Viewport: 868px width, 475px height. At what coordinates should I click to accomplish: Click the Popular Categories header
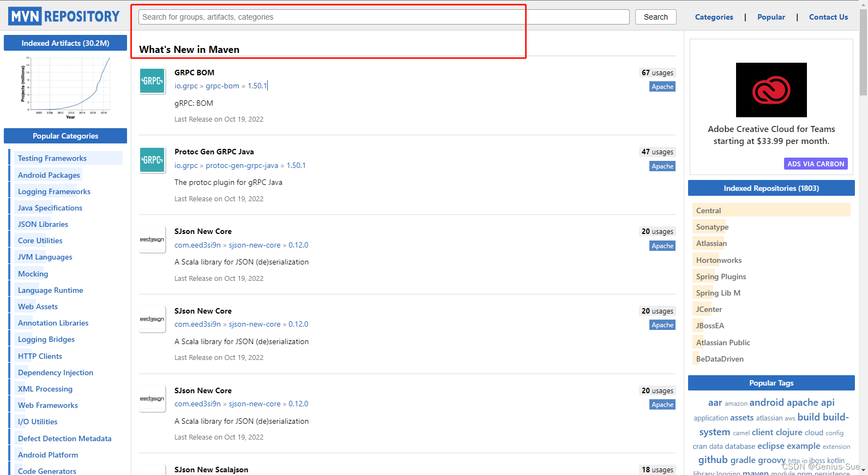pyautogui.click(x=65, y=136)
